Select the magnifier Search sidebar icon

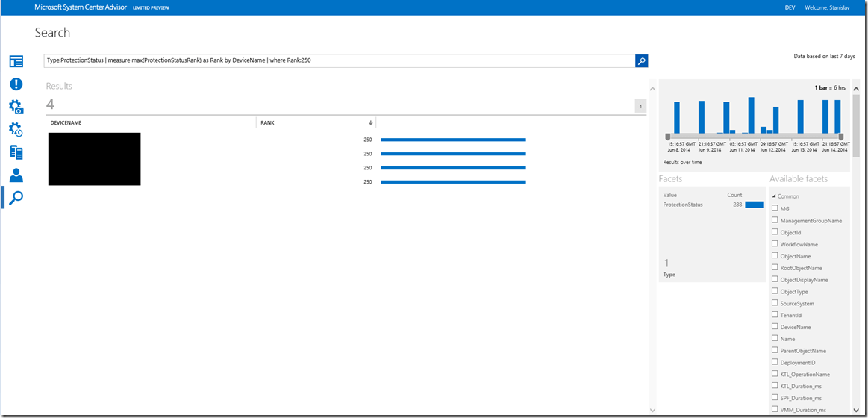[x=16, y=198]
